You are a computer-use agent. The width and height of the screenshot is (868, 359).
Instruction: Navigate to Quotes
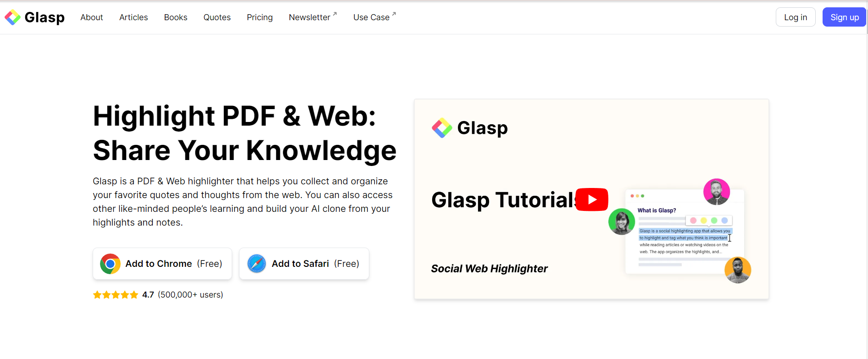pos(217,17)
